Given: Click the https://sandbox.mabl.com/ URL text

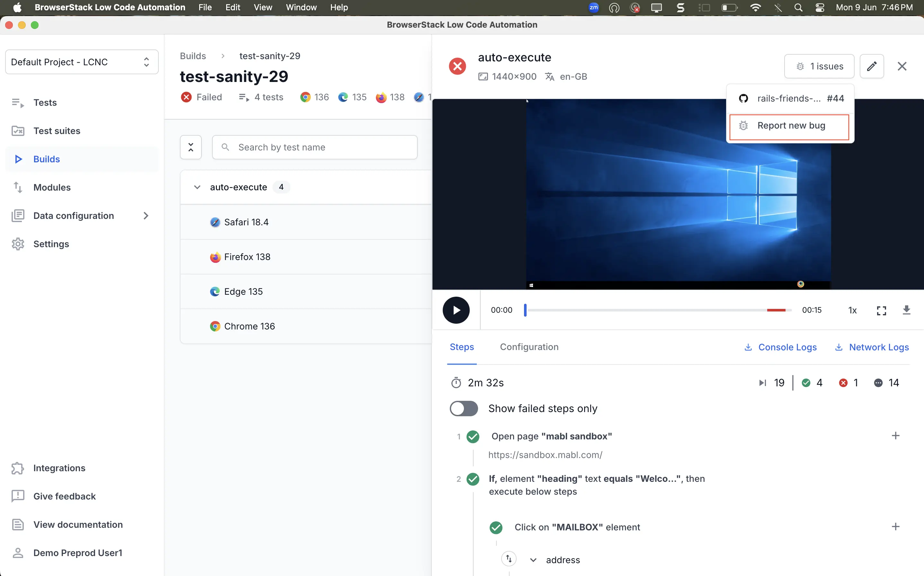Looking at the screenshot, I should tap(545, 455).
